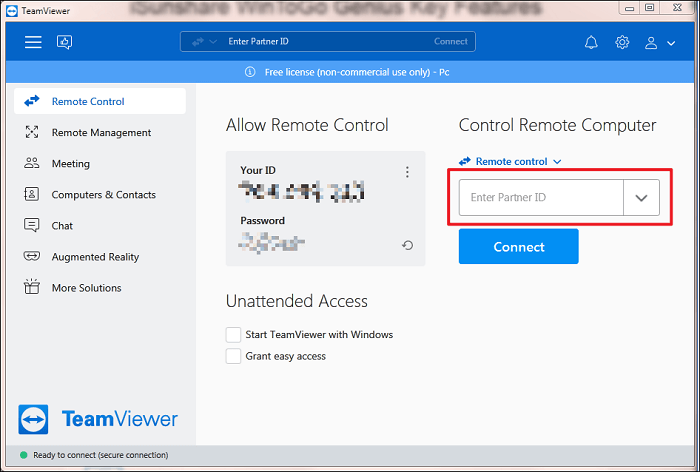This screenshot has width=700, height=472.
Task: Open the settings gear
Action: point(622,42)
